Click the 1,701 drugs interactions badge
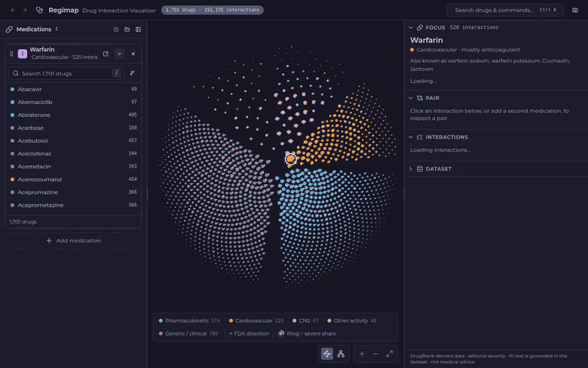Image resolution: width=588 pixels, height=368 pixels. point(213,10)
